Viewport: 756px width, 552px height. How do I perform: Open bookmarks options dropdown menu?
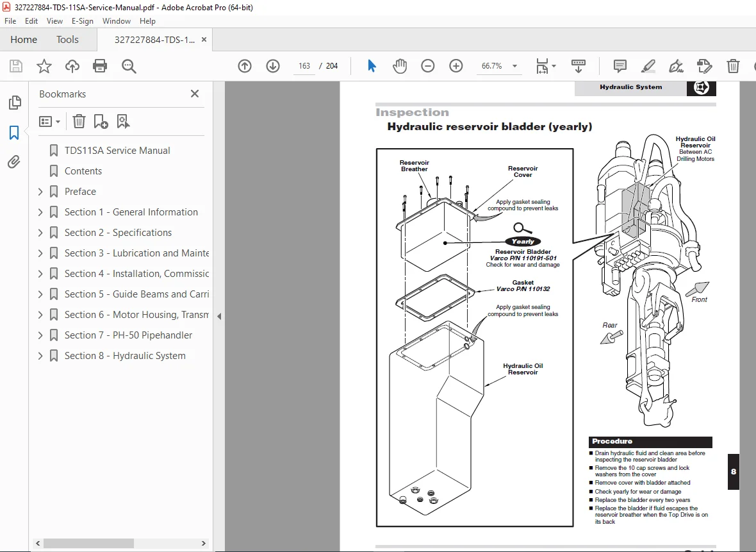(x=49, y=121)
